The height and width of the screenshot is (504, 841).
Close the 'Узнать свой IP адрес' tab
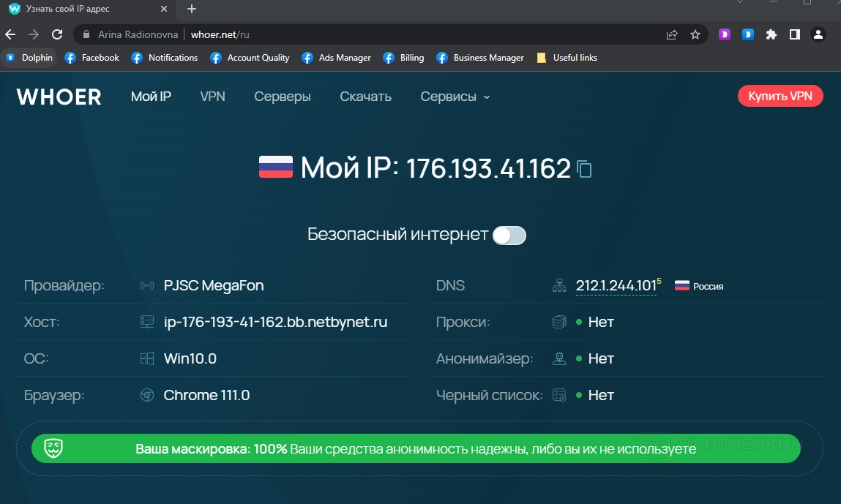164,9
